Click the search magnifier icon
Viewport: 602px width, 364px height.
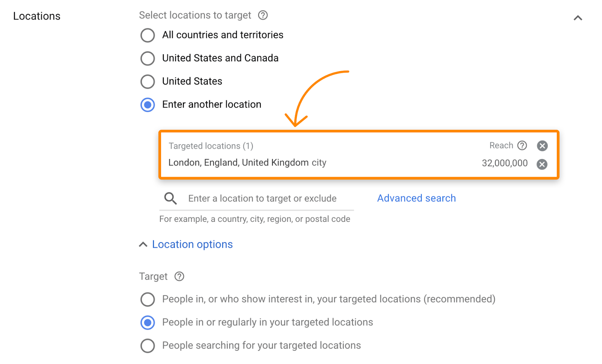point(170,198)
